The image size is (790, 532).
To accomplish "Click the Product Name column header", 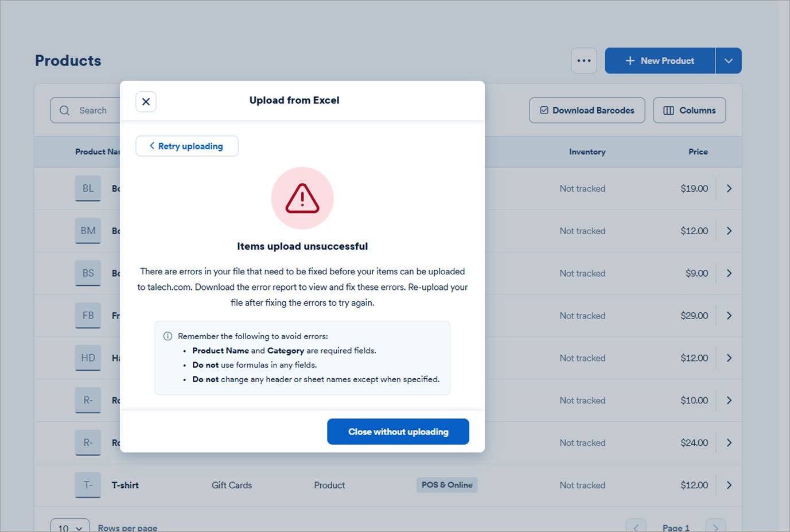I will click(x=98, y=152).
